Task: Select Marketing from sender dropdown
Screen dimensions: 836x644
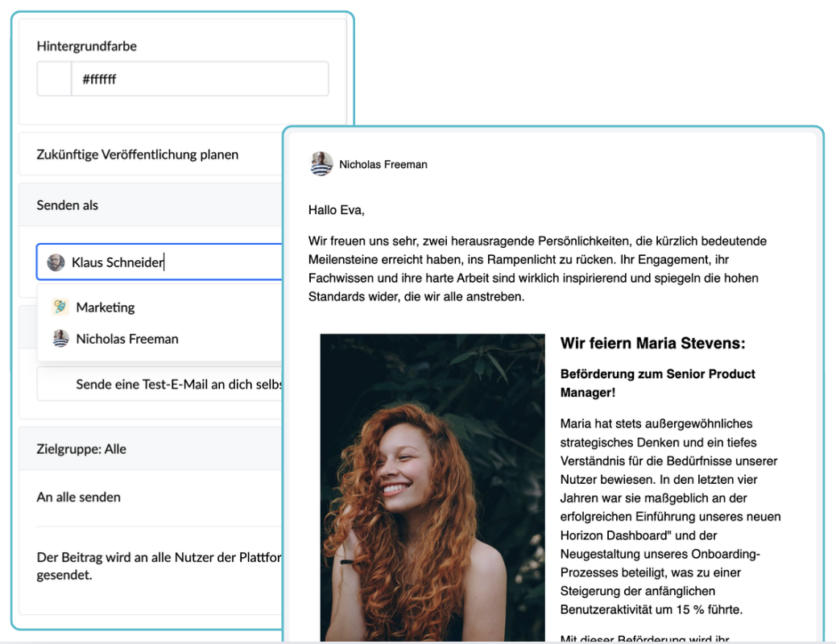Action: [160, 308]
